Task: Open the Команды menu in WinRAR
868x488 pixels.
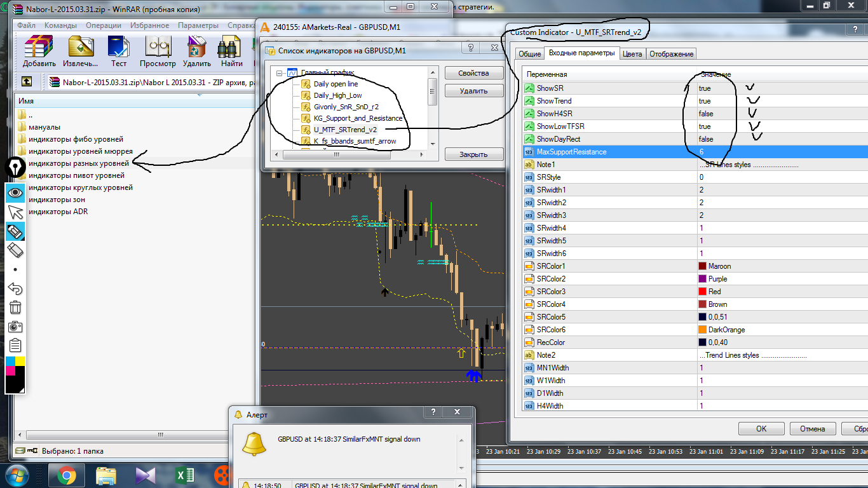Action: tap(61, 25)
